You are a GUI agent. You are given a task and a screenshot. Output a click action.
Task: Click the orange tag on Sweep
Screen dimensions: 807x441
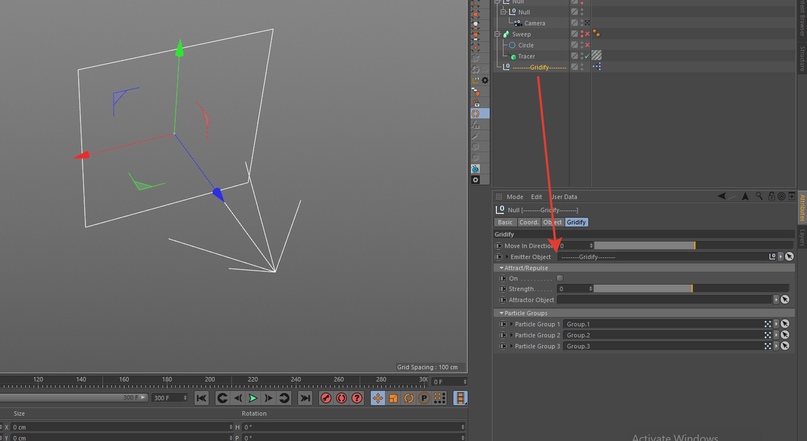[x=597, y=33]
